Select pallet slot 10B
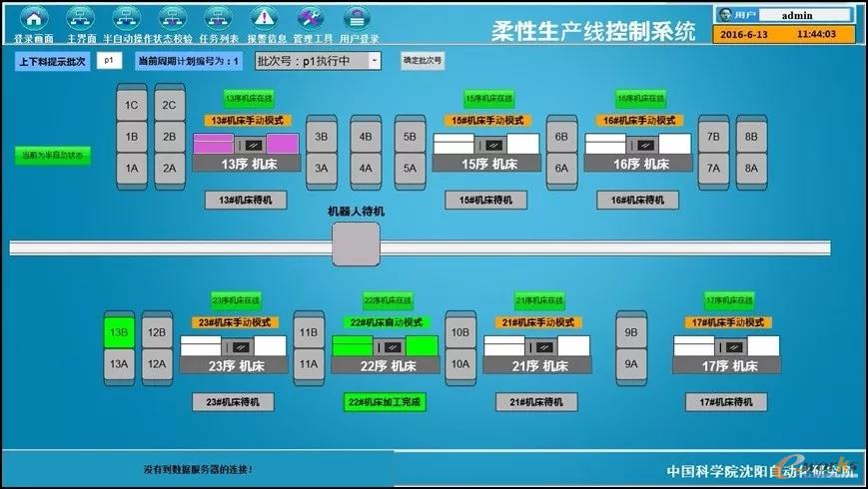The image size is (868, 489). click(460, 332)
